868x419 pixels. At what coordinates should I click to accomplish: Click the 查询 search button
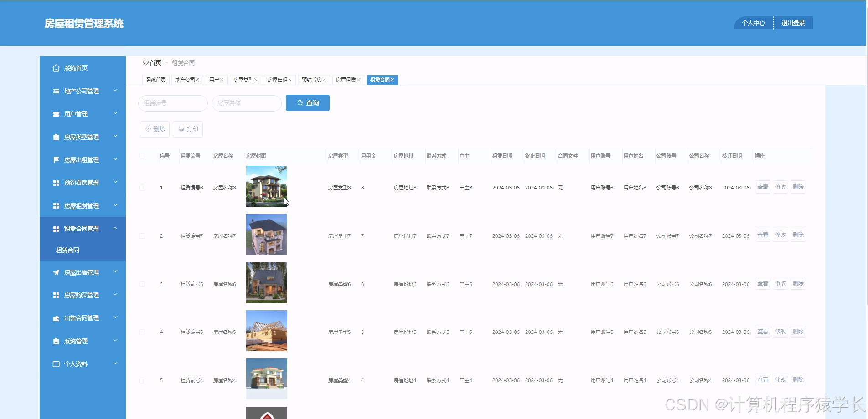click(308, 103)
